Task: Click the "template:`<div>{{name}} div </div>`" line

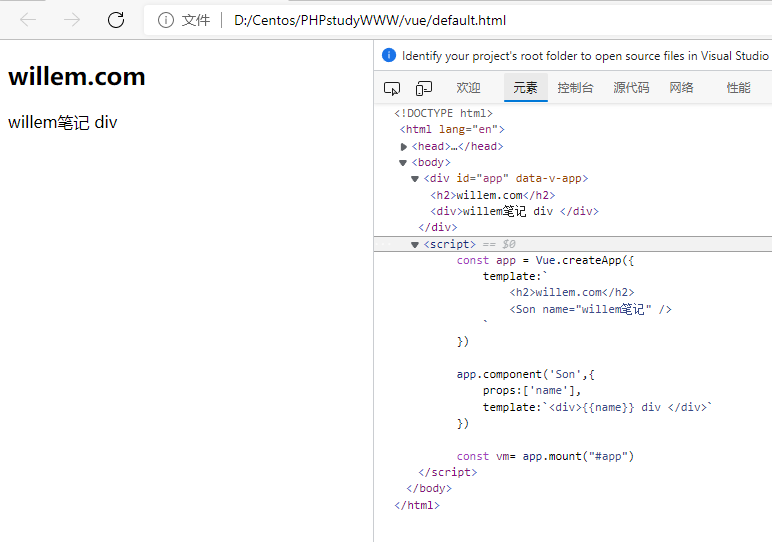Action: pyautogui.click(x=597, y=407)
